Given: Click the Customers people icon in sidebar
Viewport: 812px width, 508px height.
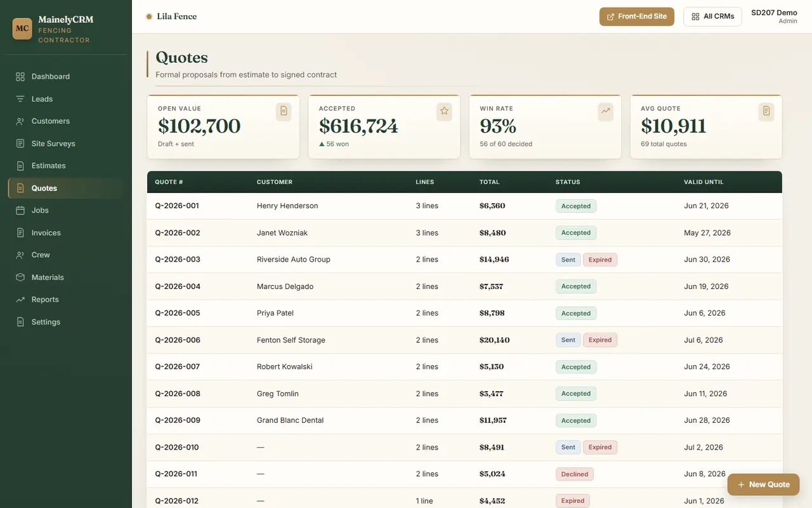Looking at the screenshot, I should (20, 121).
